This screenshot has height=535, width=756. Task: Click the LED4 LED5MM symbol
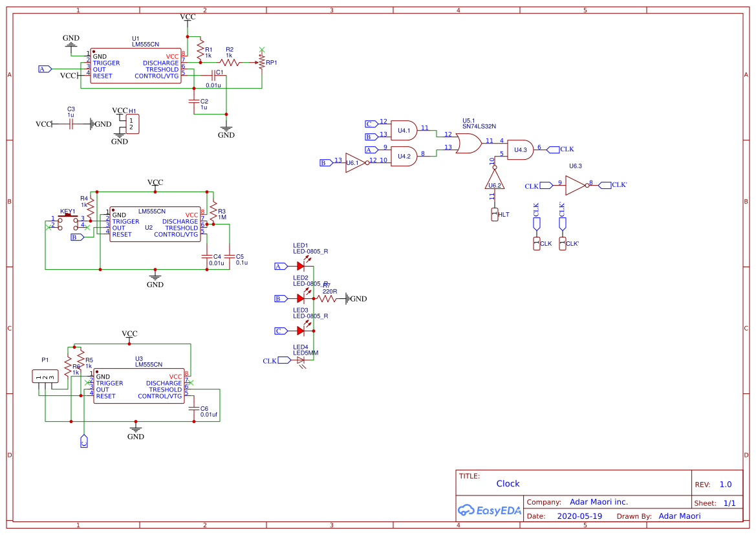[301, 360]
